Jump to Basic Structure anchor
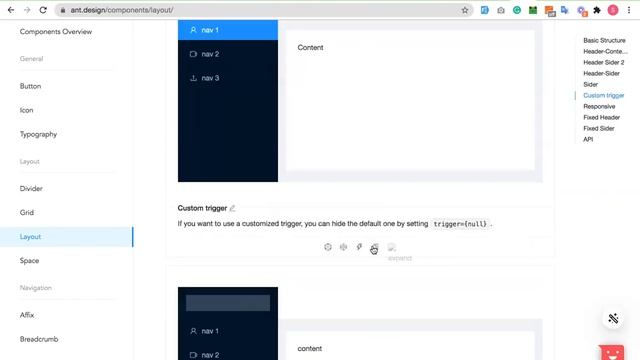Image resolution: width=640 pixels, height=360 pixels. point(604,40)
